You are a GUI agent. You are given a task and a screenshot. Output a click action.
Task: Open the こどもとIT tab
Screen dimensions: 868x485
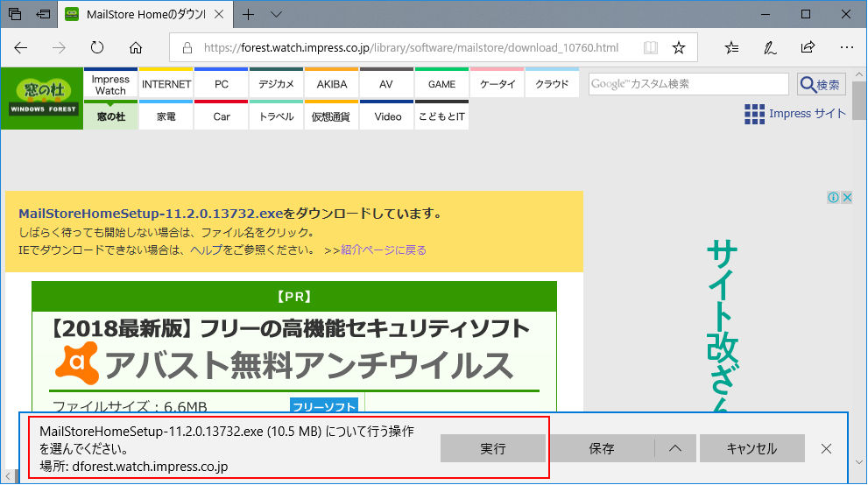[x=441, y=115]
